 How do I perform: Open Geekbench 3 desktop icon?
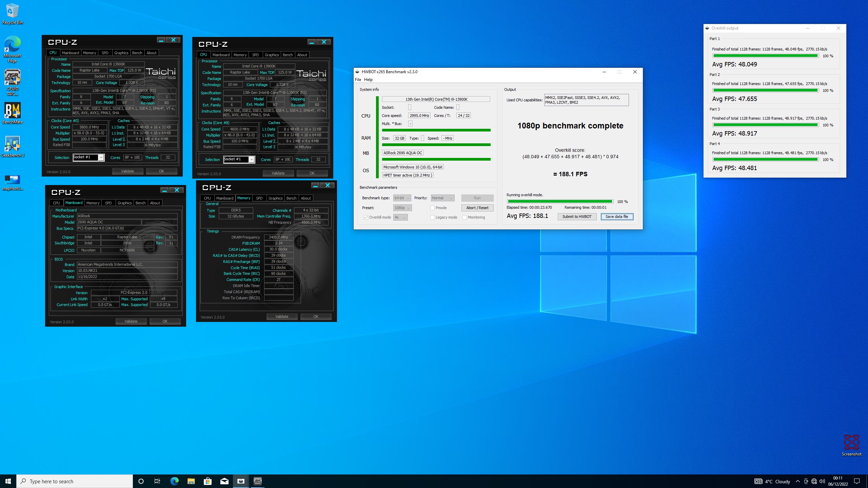click(13, 146)
